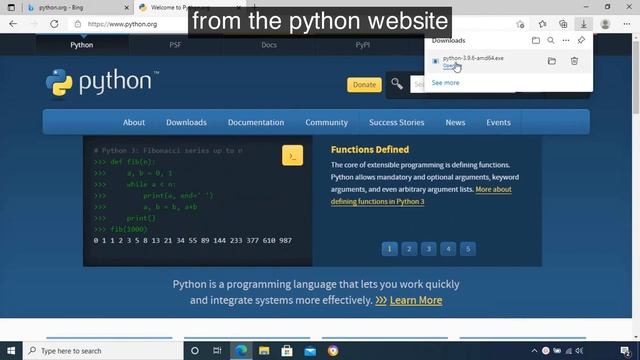
Task: Open Microsoft Store from taskbar
Action: pyautogui.click(x=287, y=351)
